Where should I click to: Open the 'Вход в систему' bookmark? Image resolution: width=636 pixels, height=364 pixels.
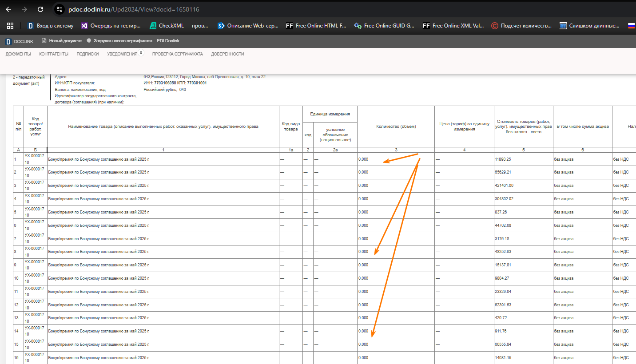(x=51, y=26)
